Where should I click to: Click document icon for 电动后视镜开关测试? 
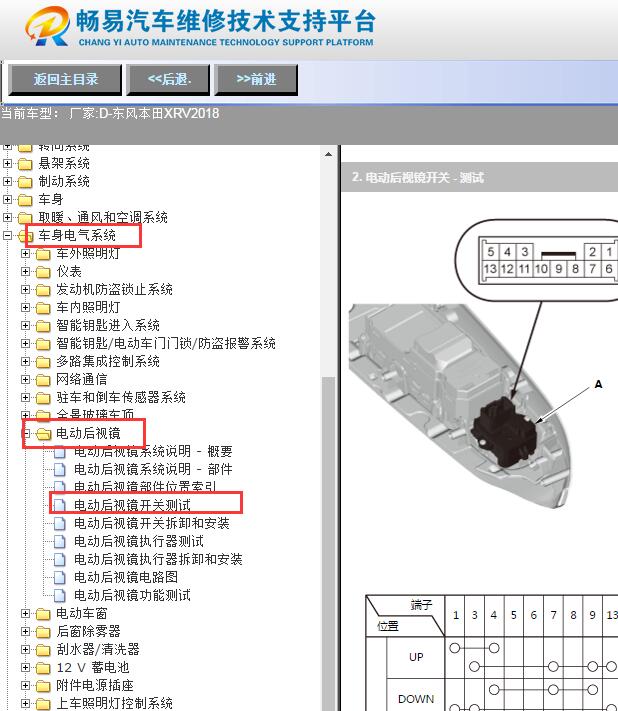coord(59,505)
